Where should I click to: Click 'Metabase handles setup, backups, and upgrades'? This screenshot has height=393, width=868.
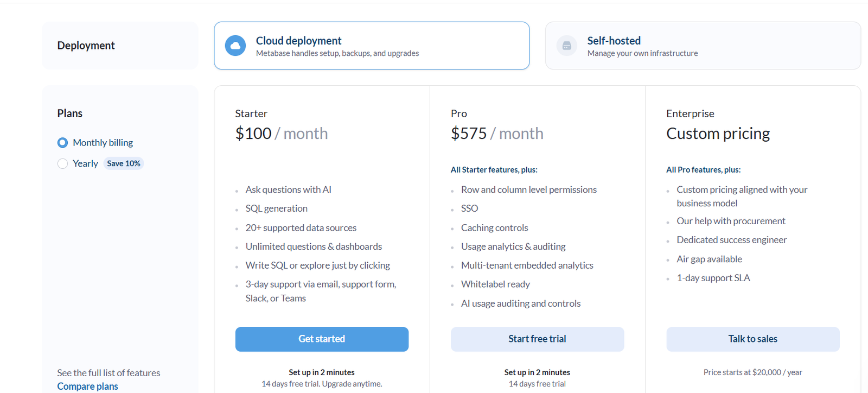[337, 53]
